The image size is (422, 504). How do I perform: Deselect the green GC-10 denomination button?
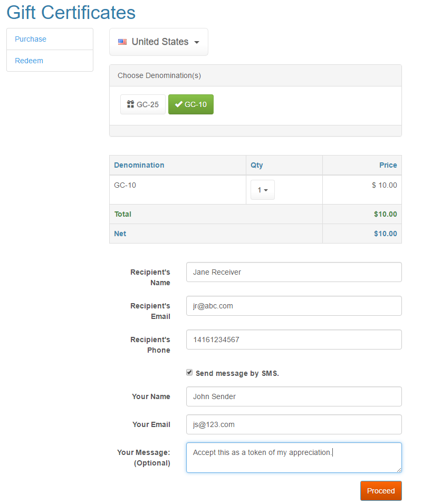pyautogui.click(x=191, y=104)
